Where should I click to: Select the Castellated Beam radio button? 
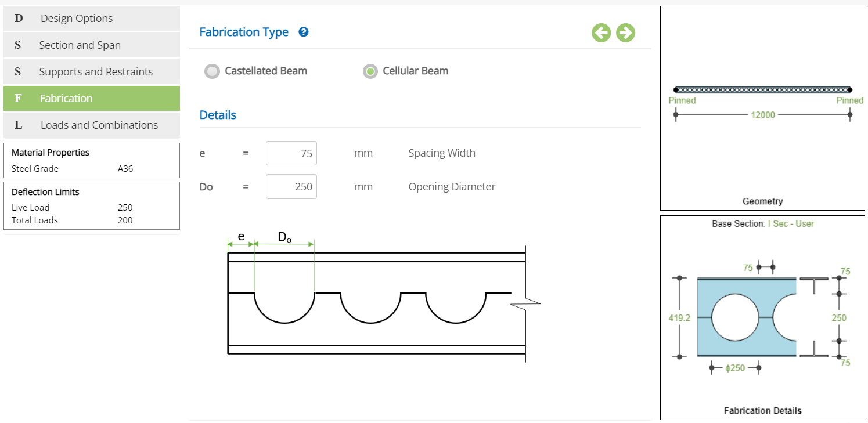[x=213, y=71]
